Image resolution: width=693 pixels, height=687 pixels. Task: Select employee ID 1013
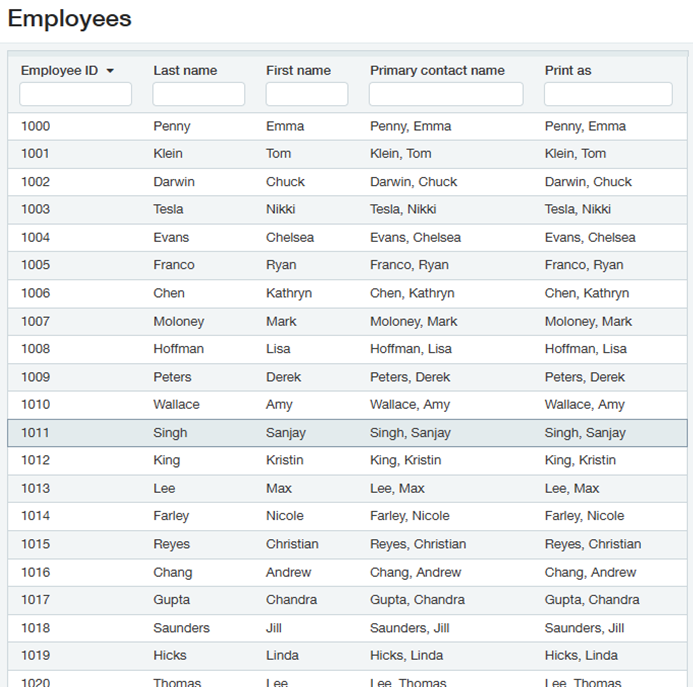(36, 489)
